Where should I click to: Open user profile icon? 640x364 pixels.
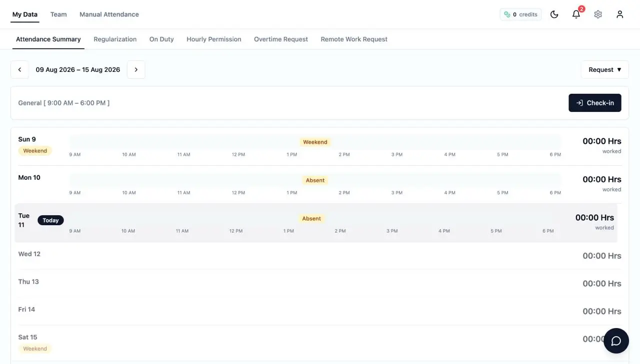pos(620,14)
